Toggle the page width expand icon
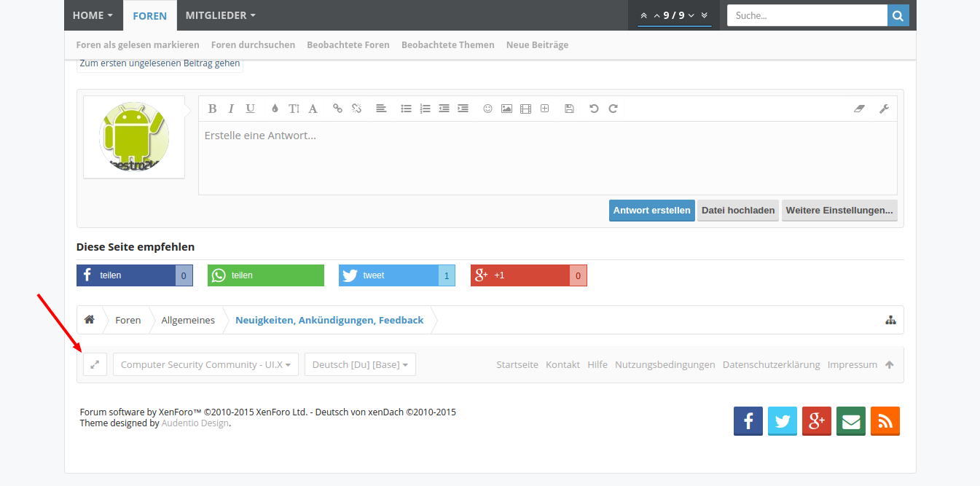The height and width of the screenshot is (486, 980). pyautogui.click(x=95, y=364)
